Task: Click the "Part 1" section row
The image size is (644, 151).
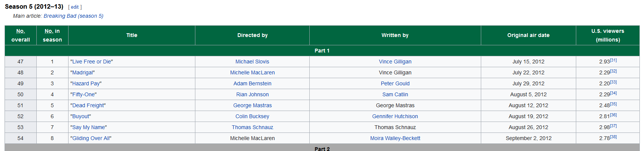Action: (x=322, y=51)
